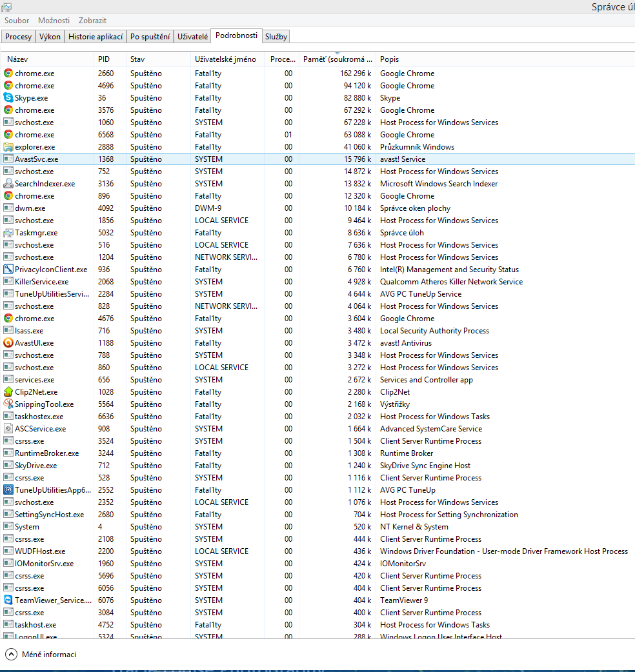
Task: Click the DWM-9 user name cell
Action: [x=208, y=208]
